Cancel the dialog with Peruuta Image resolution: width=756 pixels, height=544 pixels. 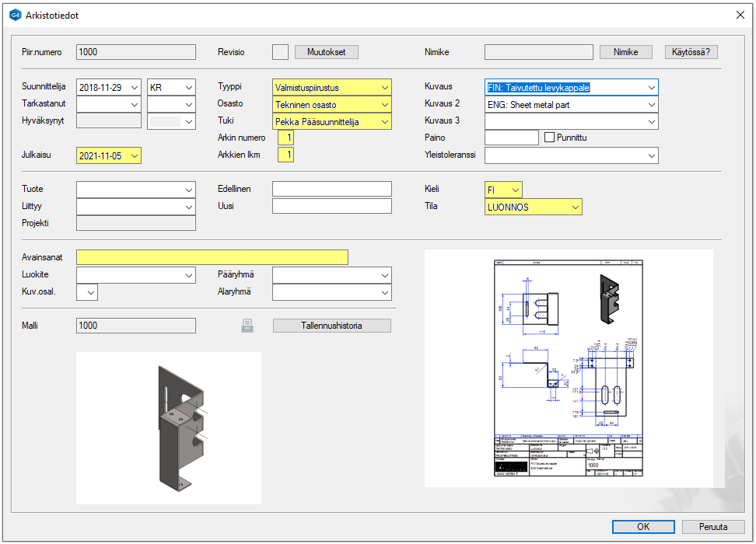pyautogui.click(x=713, y=526)
